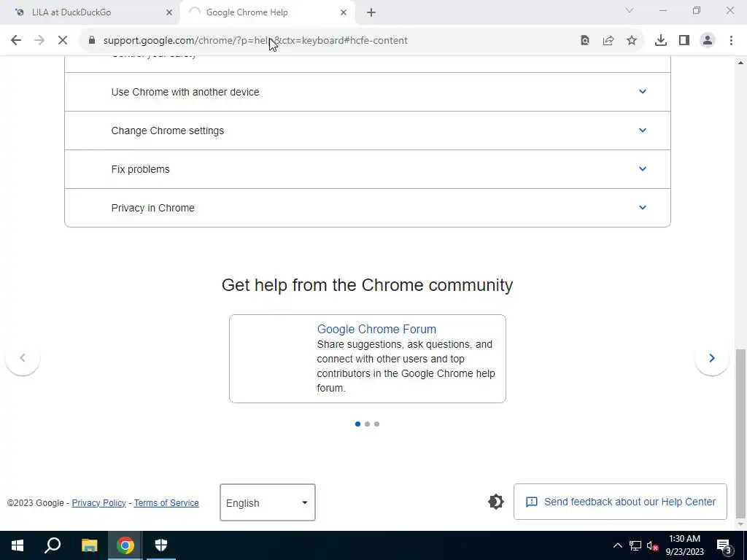This screenshot has height=560, width=747.
Task: Go back using the browser back arrow
Action: tap(16, 41)
